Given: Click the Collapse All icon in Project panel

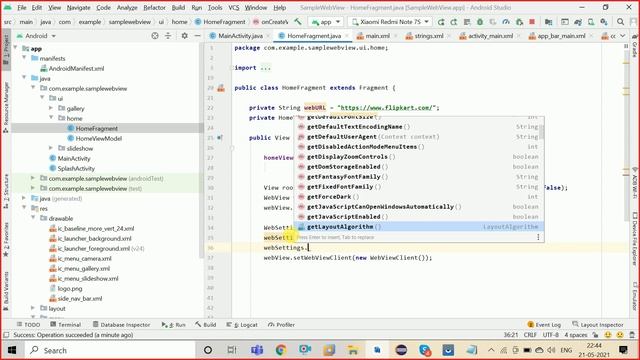Looking at the screenshot, I should point(168,36).
